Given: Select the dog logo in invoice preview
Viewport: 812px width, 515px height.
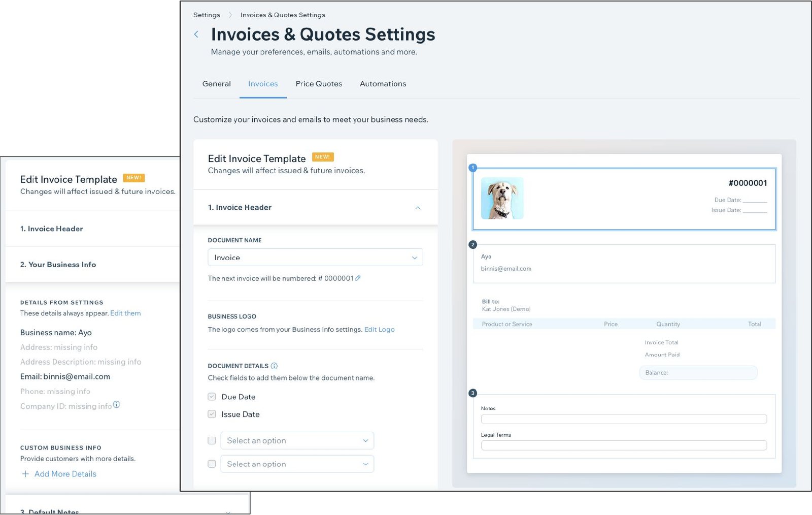Looking at the screenshot, I should (502, 198).
